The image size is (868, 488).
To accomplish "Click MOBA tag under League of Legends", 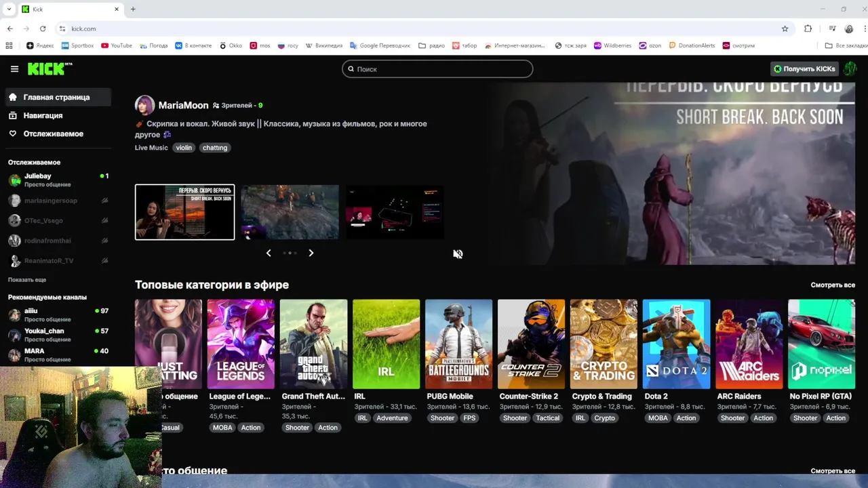I will (222, 428).
